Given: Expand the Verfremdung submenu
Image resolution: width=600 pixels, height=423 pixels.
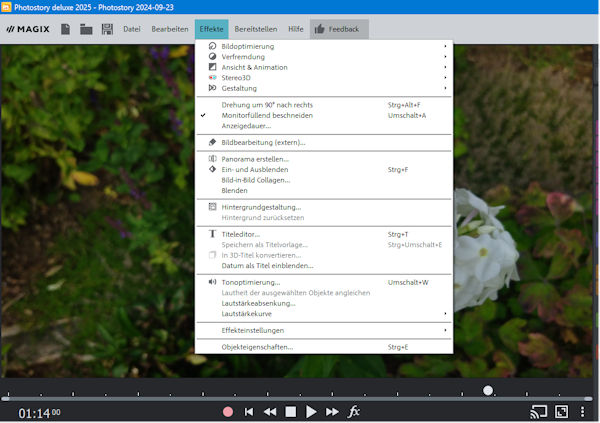Looking at the screenshot, I should tap(324, 57).
